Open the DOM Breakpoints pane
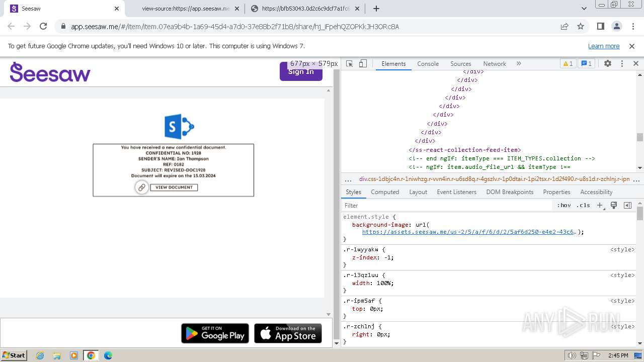The image size is (644, 362). pos(510,192)
